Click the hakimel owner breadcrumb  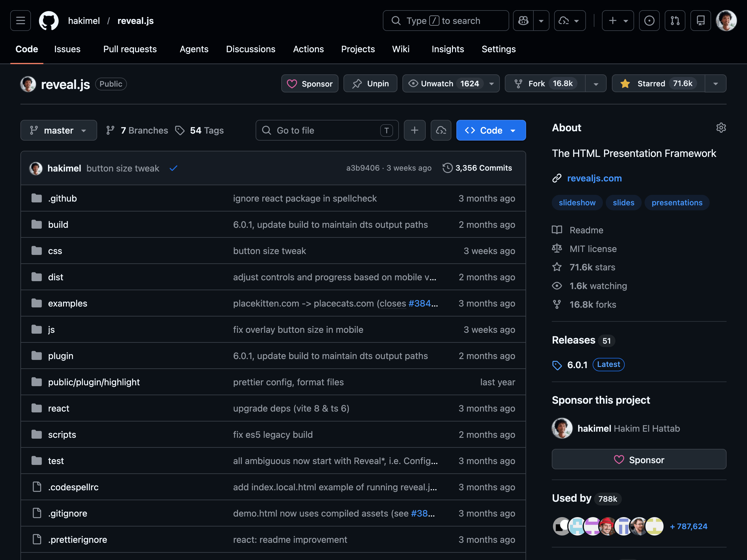pyautogui.click(x=84, y=21)
